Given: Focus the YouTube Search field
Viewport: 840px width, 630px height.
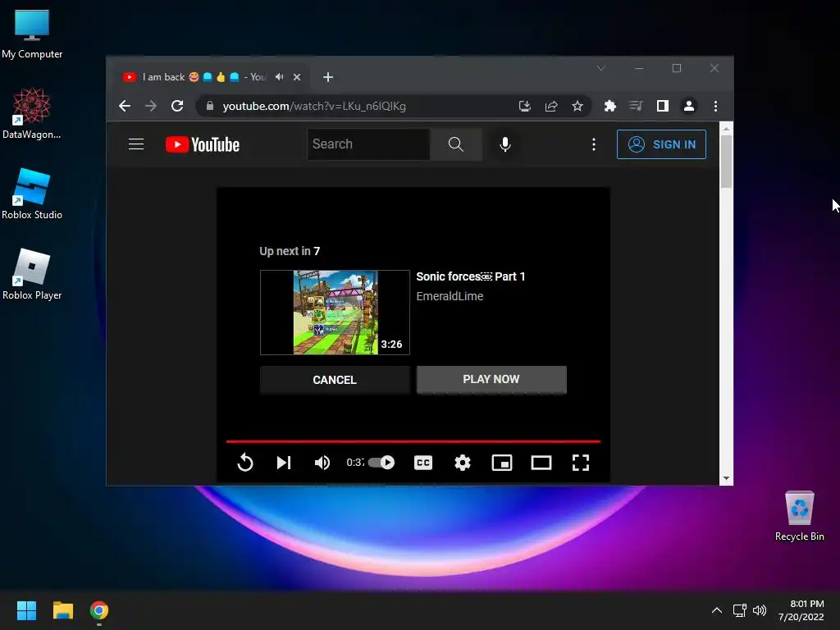Looking at the screenshot, I should (368, 144).
